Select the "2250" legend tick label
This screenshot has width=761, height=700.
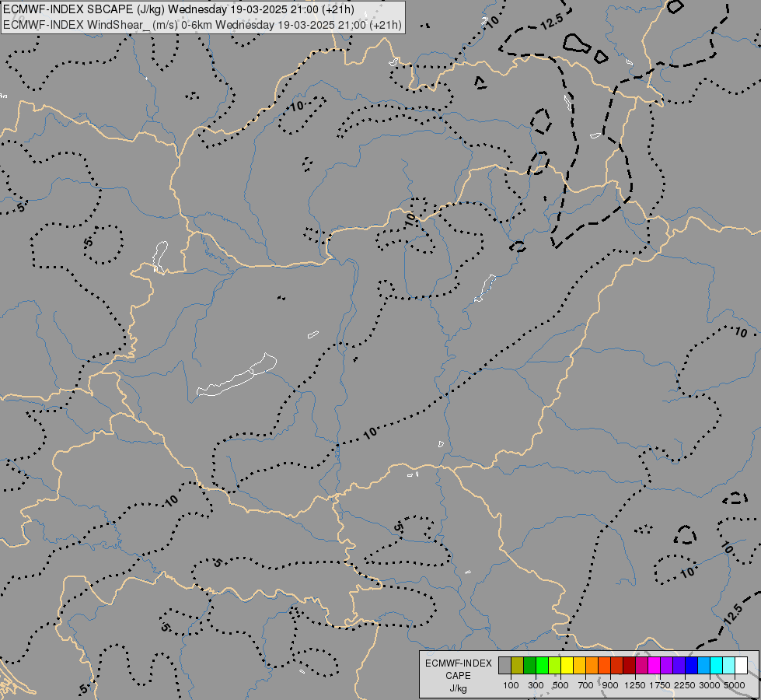[x=685, y=685]
